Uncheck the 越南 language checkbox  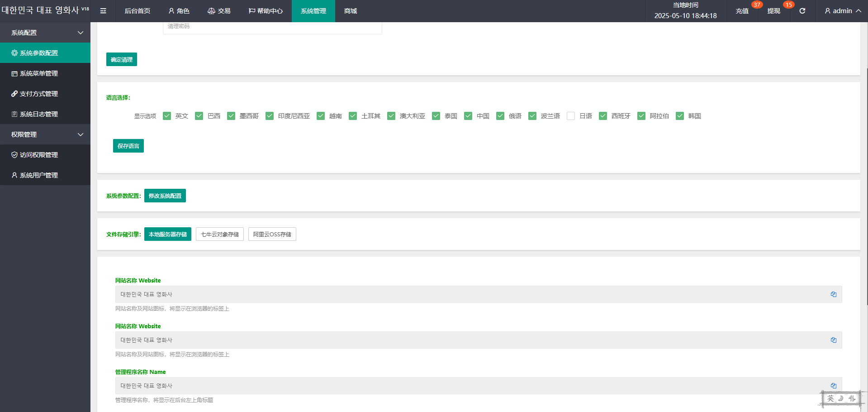click(321, 116)
